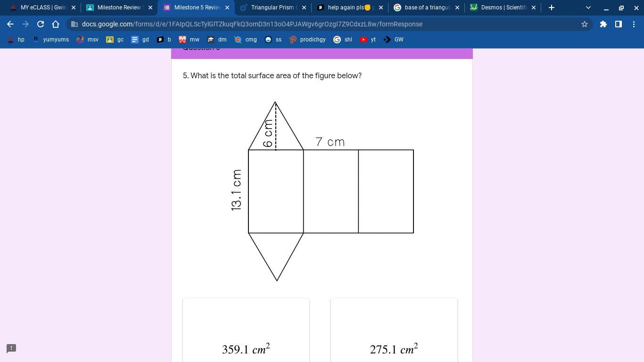Close the Desmos Scientific tab
Screen dimensions: 644x362
(534, 8)
